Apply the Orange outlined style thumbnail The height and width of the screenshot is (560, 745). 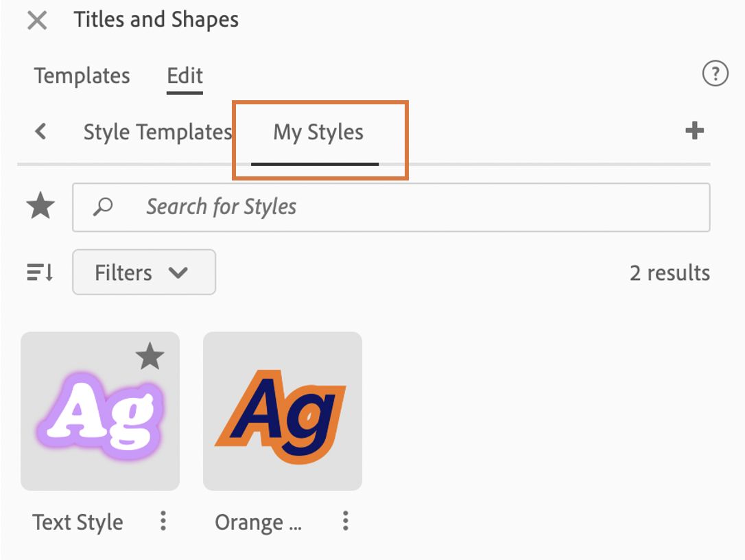(283, 412)
